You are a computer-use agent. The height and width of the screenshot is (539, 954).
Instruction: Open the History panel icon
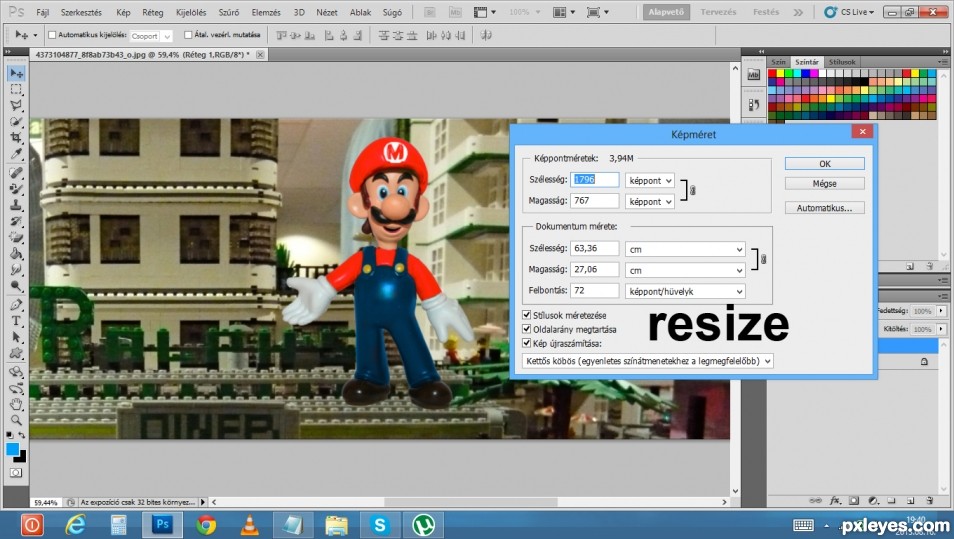753,105
